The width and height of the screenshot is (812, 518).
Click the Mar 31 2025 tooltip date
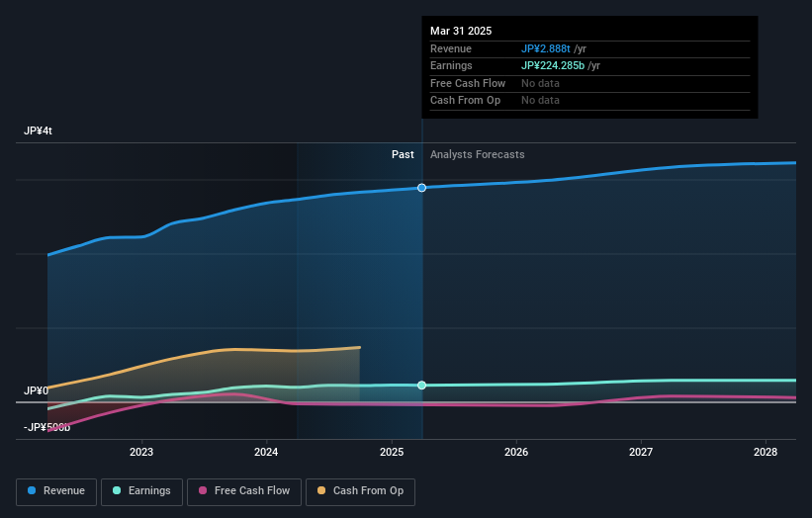[x=461, y=31]
